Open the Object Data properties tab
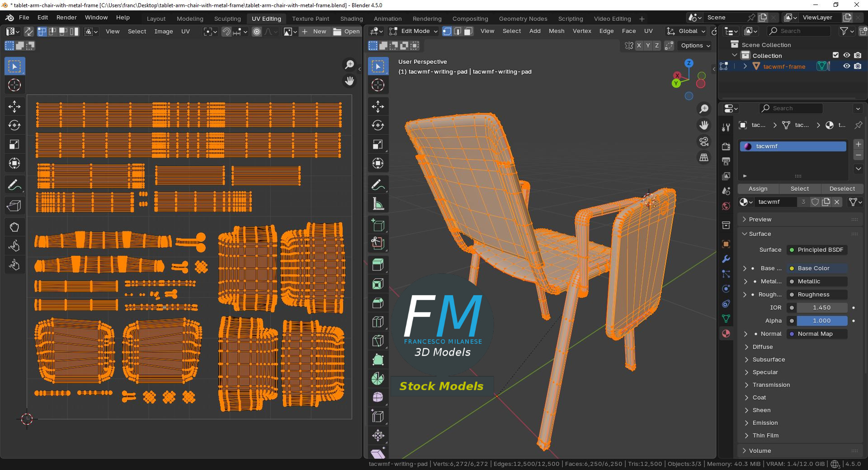The image size is (868, 470). click(x=726, y=319)
